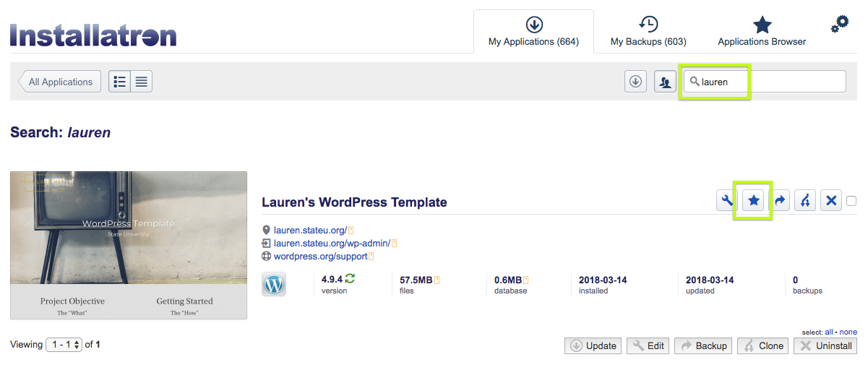Click the globe icon beside support link

click(266, 256)
